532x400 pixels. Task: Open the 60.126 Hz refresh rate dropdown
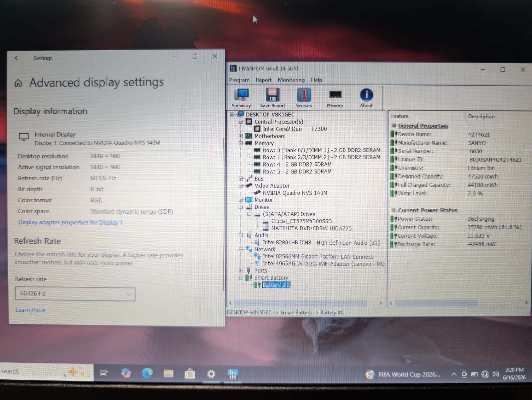pos(75,294)
